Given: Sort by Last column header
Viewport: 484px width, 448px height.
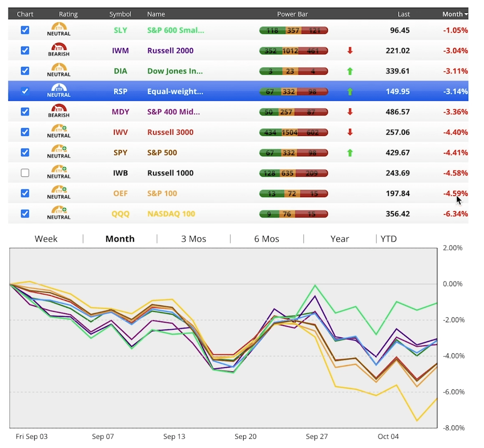Looking at the screenshot, I should click(x=403, y=14).
